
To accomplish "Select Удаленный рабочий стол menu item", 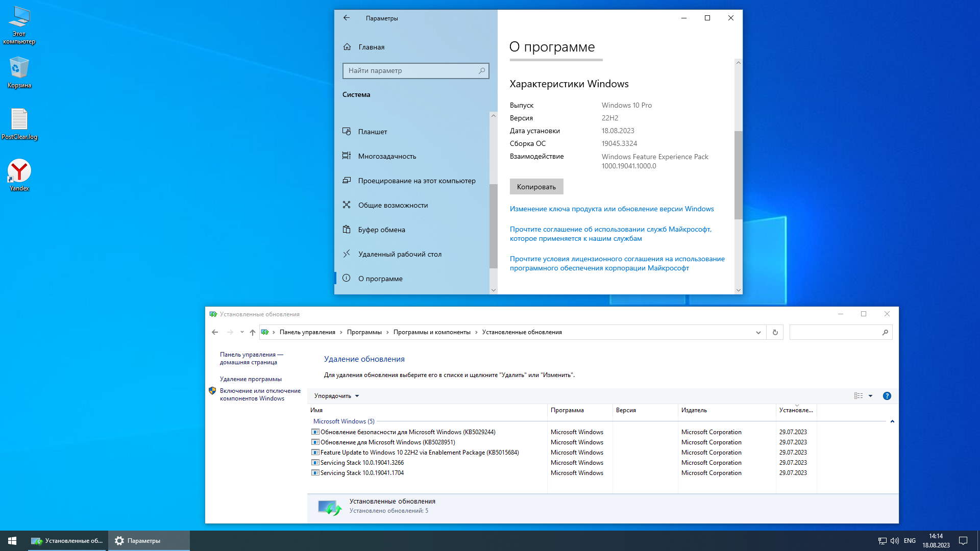I will tap(399, 254).
